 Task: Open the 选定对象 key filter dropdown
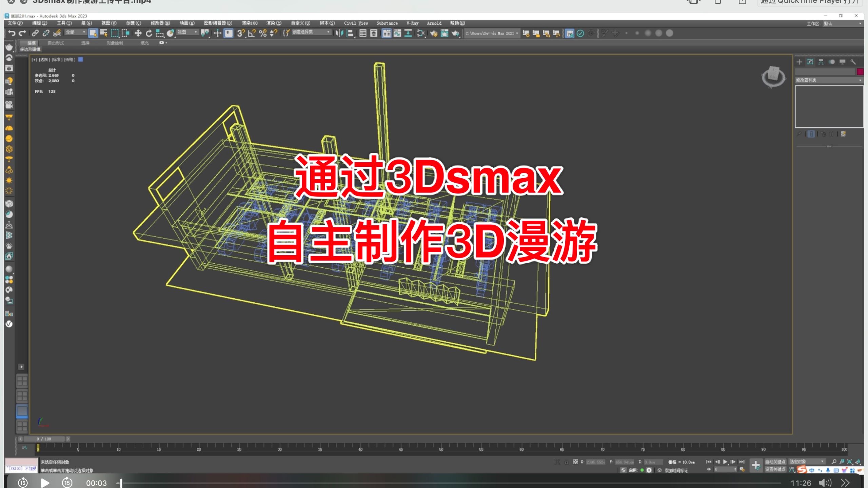(x=807, y=462)
